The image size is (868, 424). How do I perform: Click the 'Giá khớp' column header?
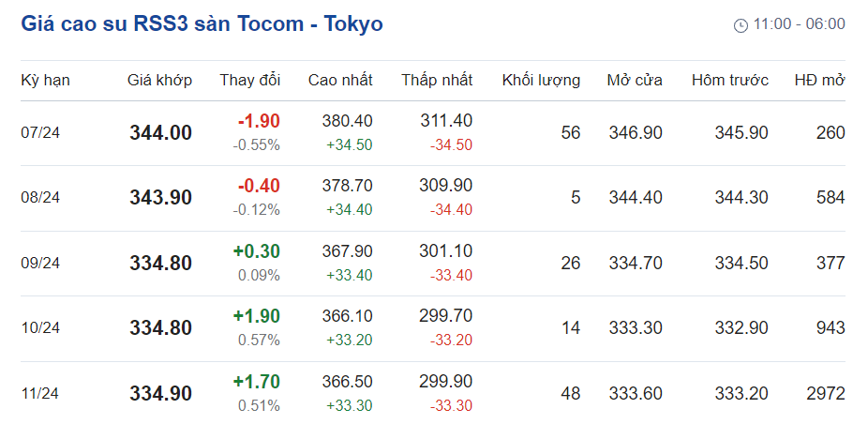pyautogui.click(x=159, y=81)
